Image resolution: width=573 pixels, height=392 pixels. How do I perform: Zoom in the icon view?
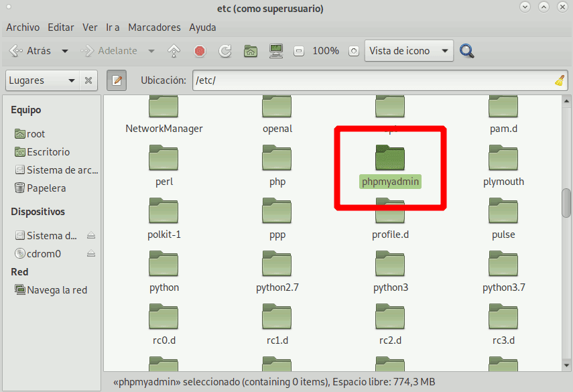(x=353, y=51)
